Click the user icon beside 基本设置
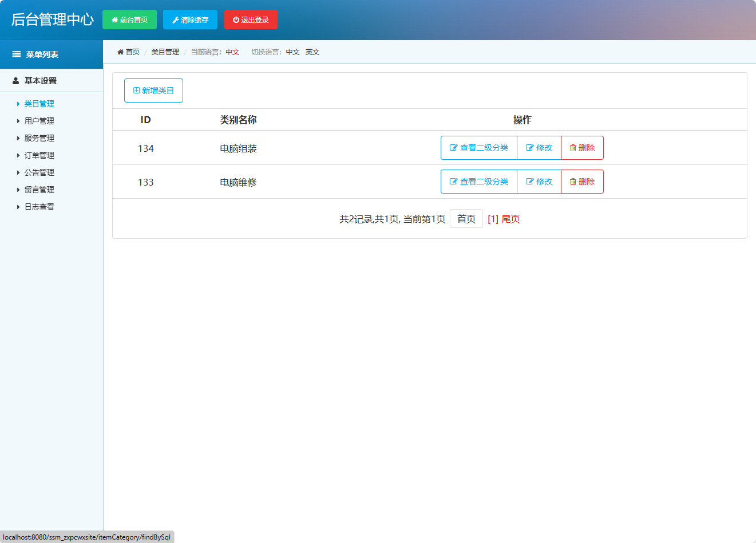 click(x=16, y=81)
